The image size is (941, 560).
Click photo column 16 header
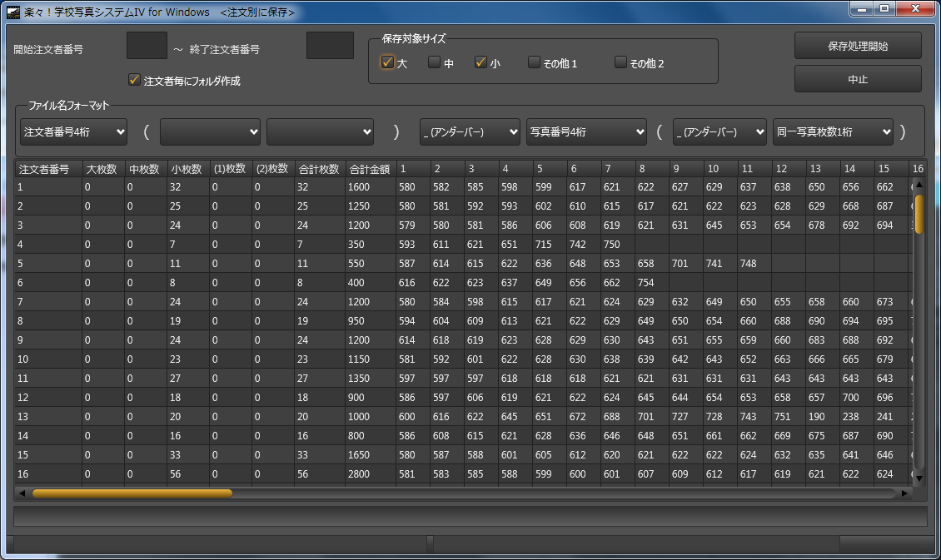[x=919, y=169]
